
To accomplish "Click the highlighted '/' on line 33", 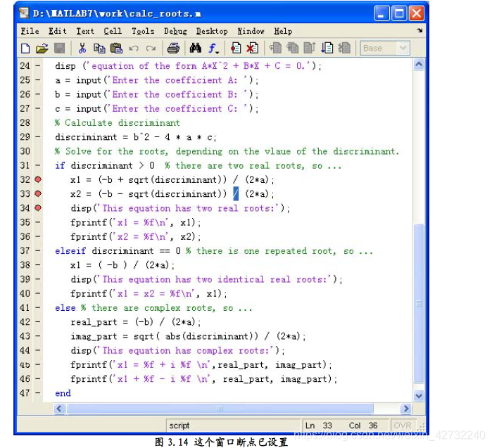I will click(x=236, y=193).
